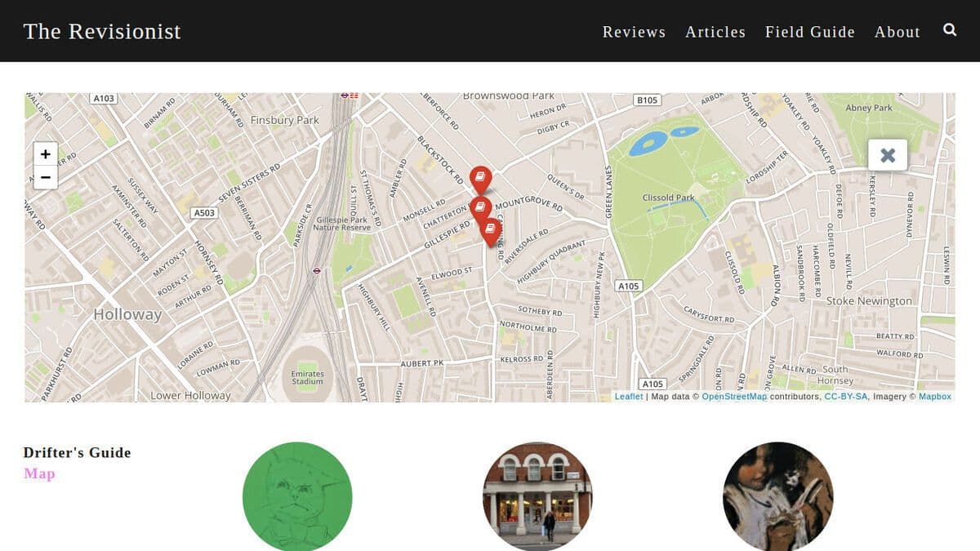Screen dimensions: 980x551
Task: Zoom out on the map
Action: point(46,177)
